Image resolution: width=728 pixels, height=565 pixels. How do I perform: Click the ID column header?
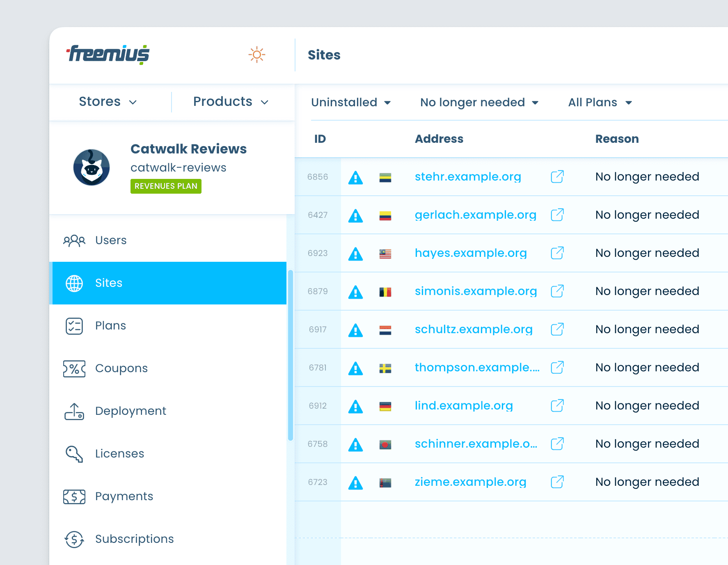tap(320, 139)
